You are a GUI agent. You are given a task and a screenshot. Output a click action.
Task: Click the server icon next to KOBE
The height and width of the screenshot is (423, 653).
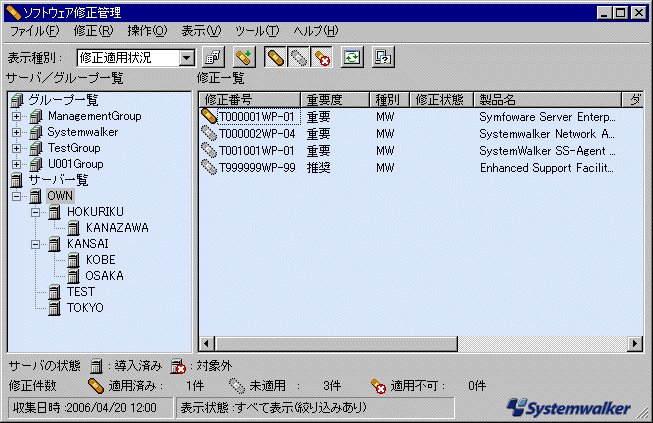pyautogui.click(x=73, y=260)
